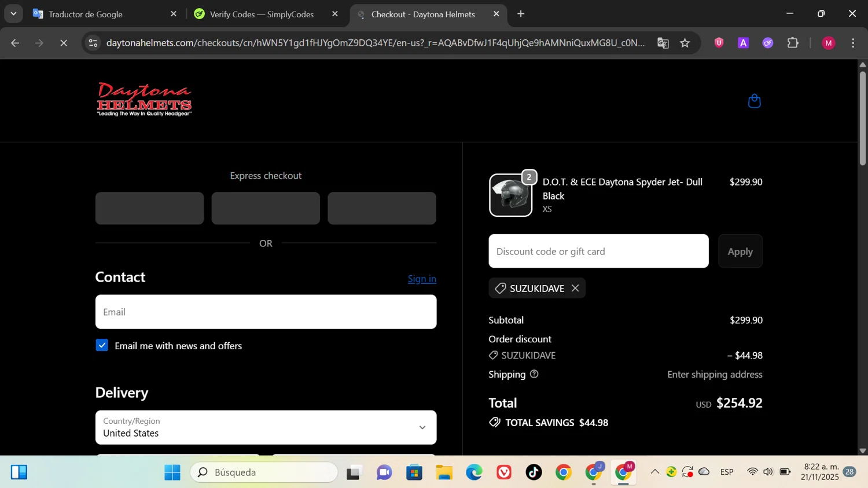
Task: Click the third express checkout button
Action: (x=382, y=208)
